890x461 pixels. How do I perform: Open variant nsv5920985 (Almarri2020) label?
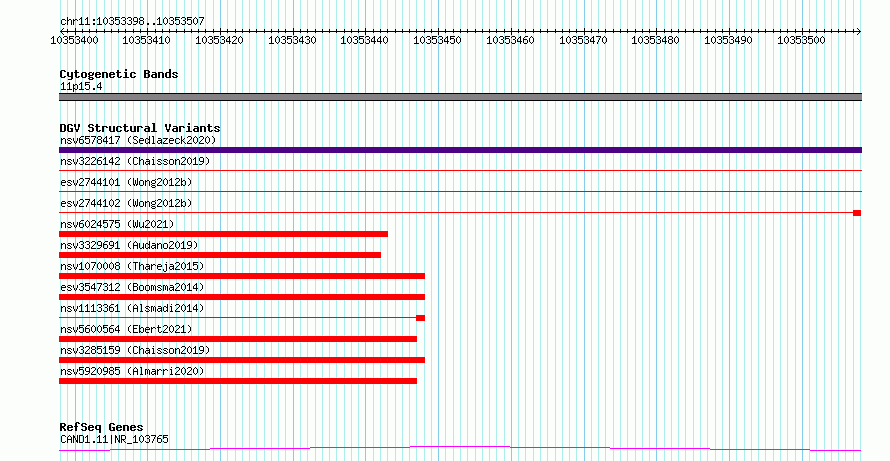pos(132,371)
